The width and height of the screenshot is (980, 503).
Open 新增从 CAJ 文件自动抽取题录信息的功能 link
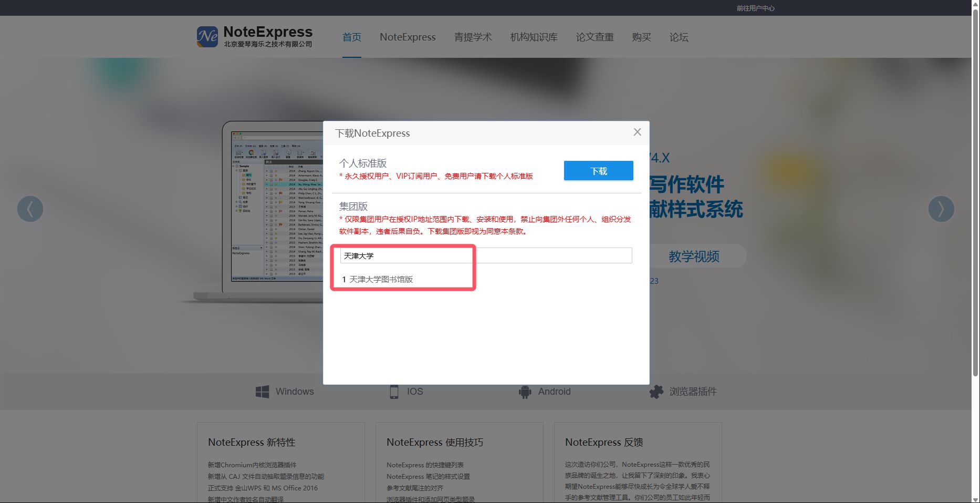click(266, 476)
